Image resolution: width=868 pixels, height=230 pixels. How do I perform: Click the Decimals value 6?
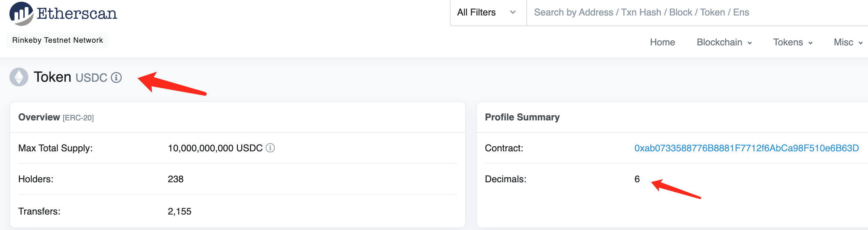pyautogui.click(x=637, y=179)
